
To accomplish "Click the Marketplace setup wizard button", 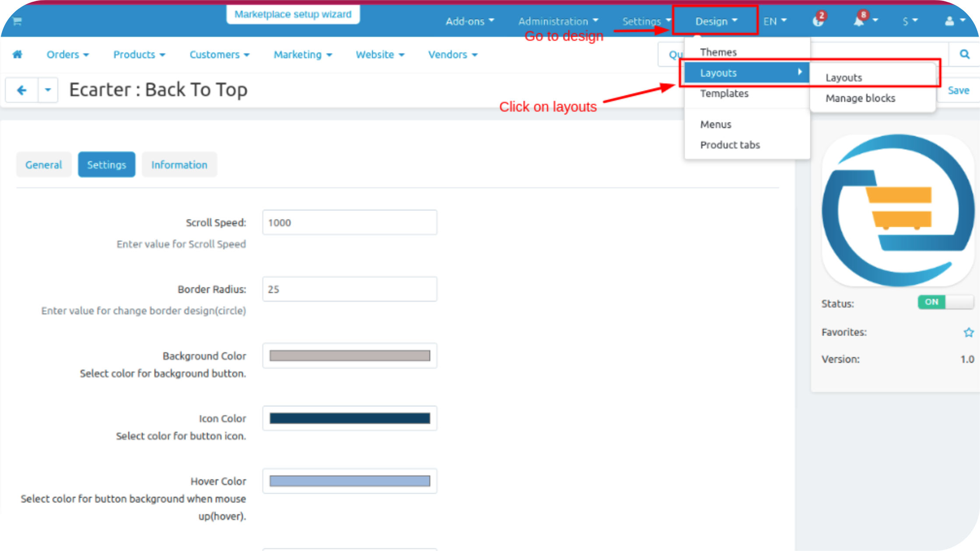I will click(x=293, y=14).
